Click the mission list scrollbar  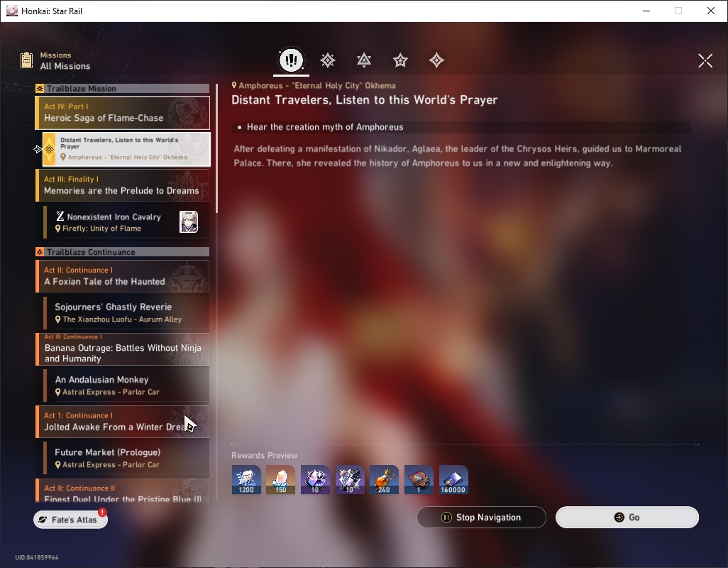(x=217, y=148)
